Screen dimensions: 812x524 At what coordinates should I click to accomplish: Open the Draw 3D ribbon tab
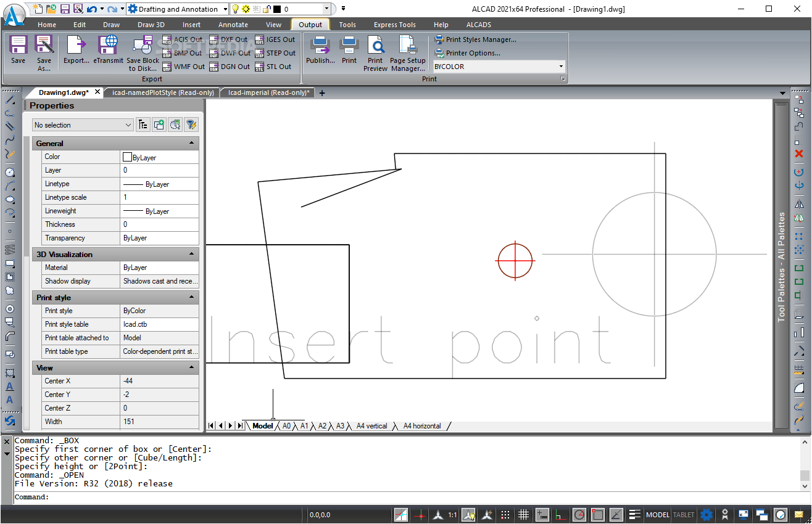(x=151, y=25)
